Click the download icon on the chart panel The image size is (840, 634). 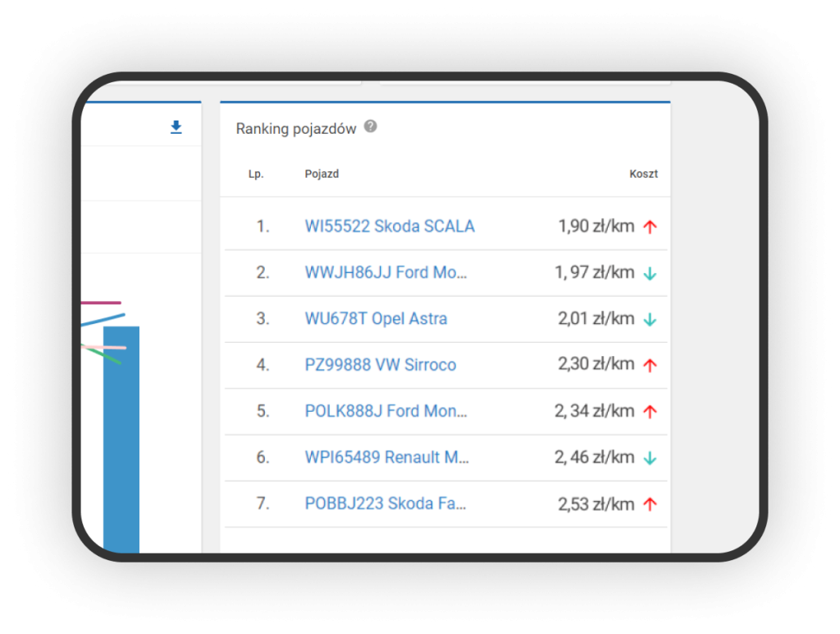point(176,127)
